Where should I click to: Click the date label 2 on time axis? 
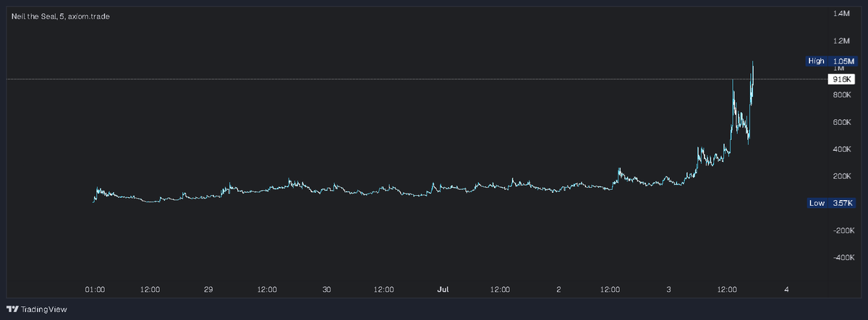point(559,290)
